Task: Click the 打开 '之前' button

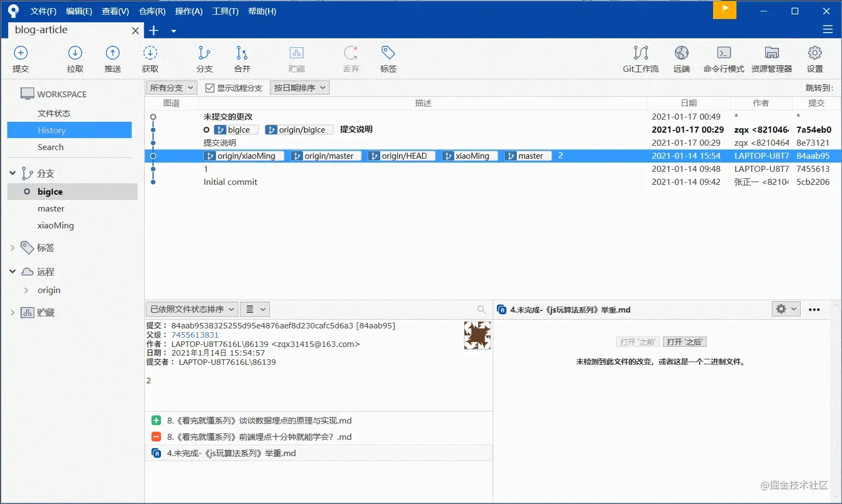Action: pos(637,342)
